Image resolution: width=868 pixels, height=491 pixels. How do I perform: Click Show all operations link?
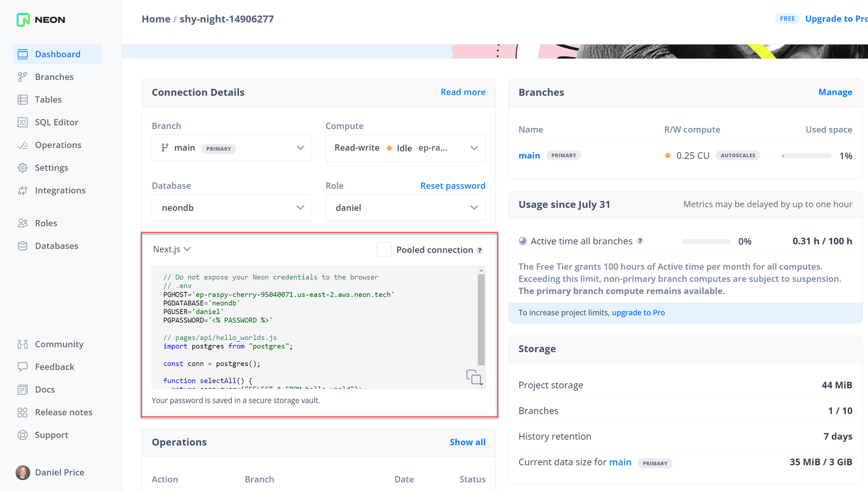click(467, 442)
